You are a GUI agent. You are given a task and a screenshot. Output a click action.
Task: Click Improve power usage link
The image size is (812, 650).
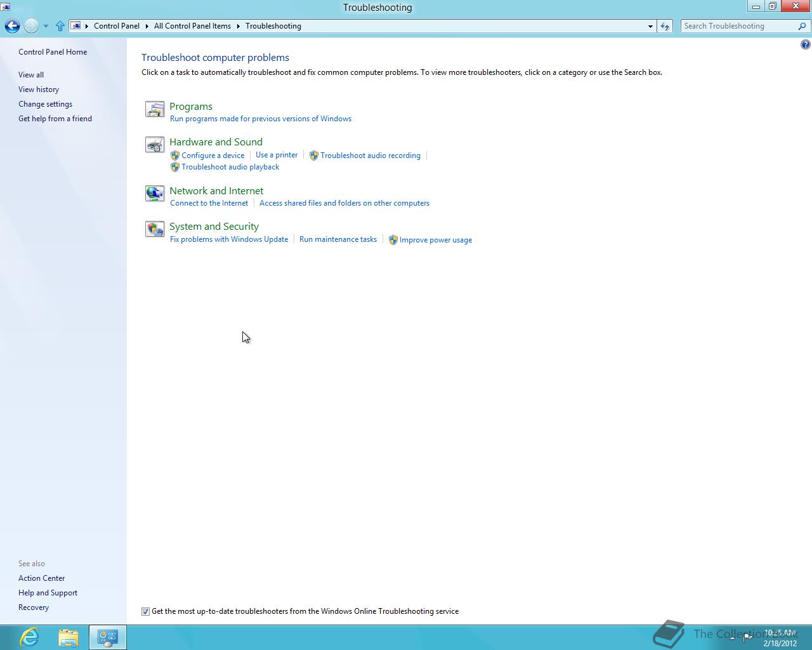pos(436,240)
